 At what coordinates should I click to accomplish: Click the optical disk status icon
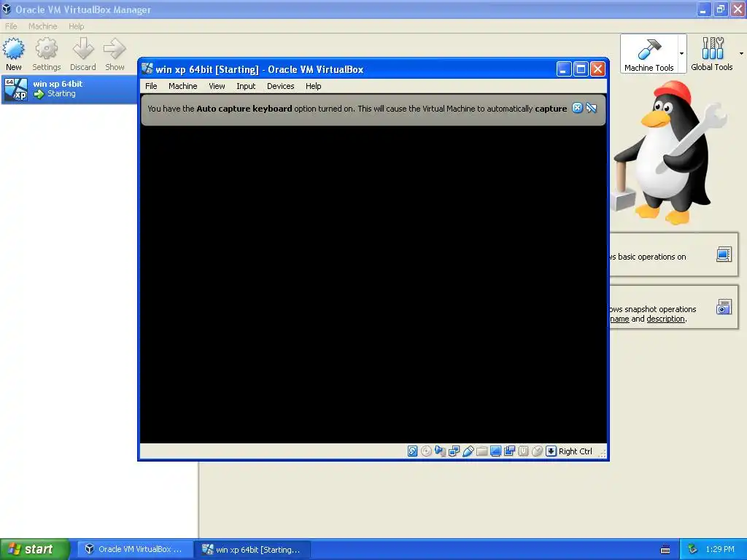click(426, 451)
